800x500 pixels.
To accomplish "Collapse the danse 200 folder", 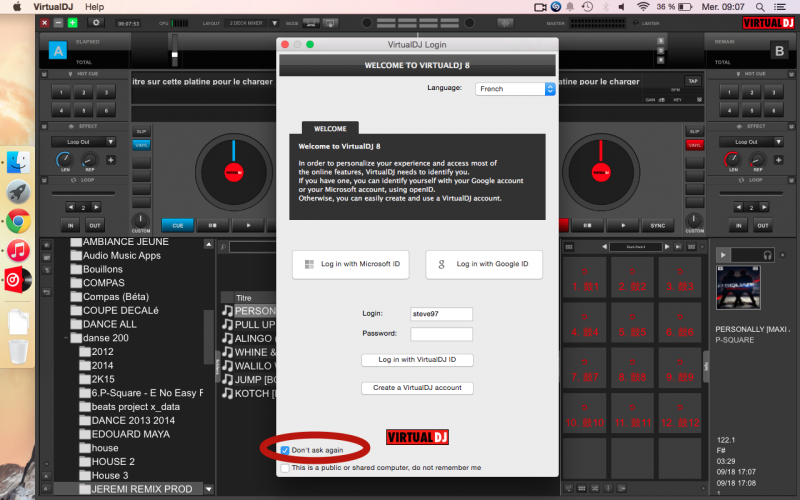I will [x=64, y=338].
